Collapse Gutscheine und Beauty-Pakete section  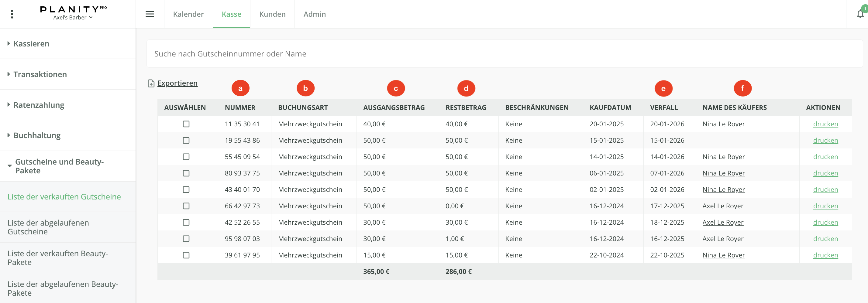[59, 166]
